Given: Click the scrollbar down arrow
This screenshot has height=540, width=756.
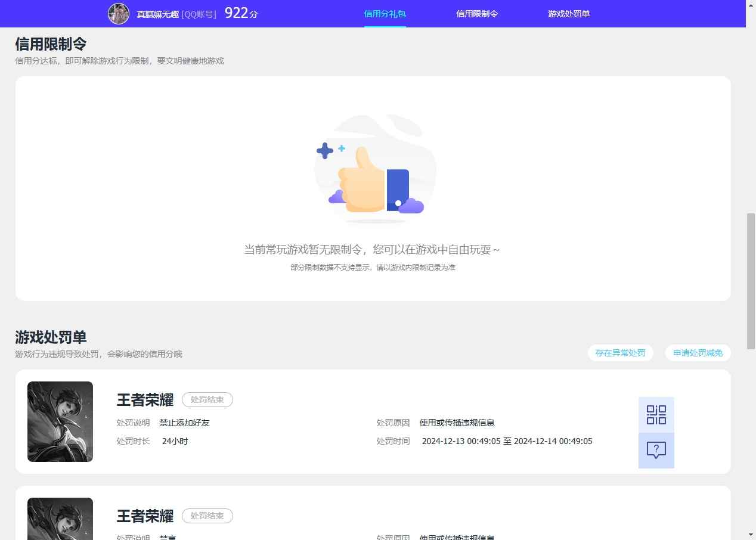Looking at the screenshot, I should point(751,535).
